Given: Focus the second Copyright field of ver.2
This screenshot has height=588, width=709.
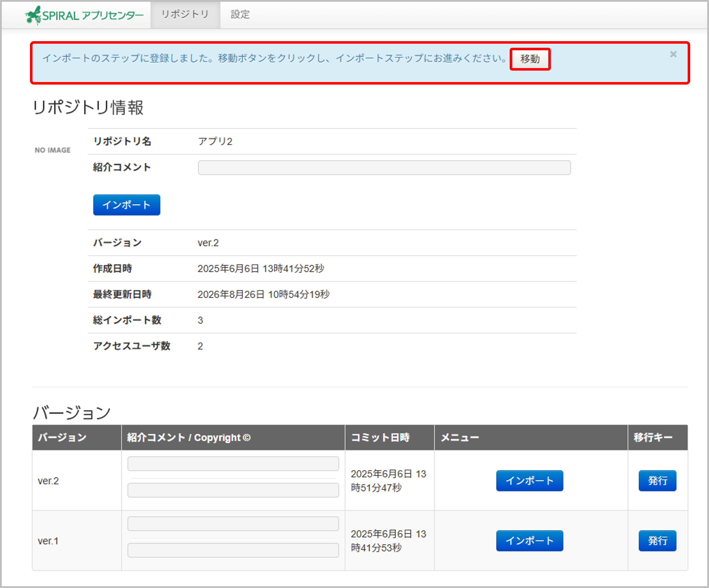Looking at the screenshot, I should coord(233,490).
